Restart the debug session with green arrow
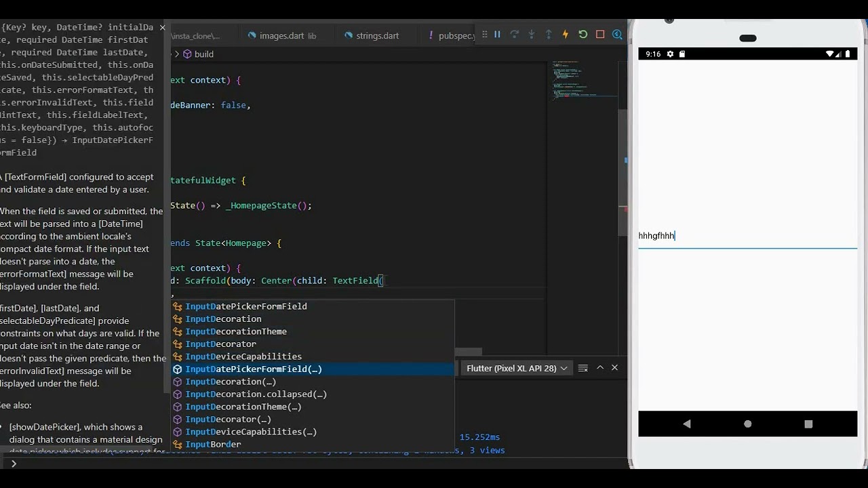 point(583,35)
